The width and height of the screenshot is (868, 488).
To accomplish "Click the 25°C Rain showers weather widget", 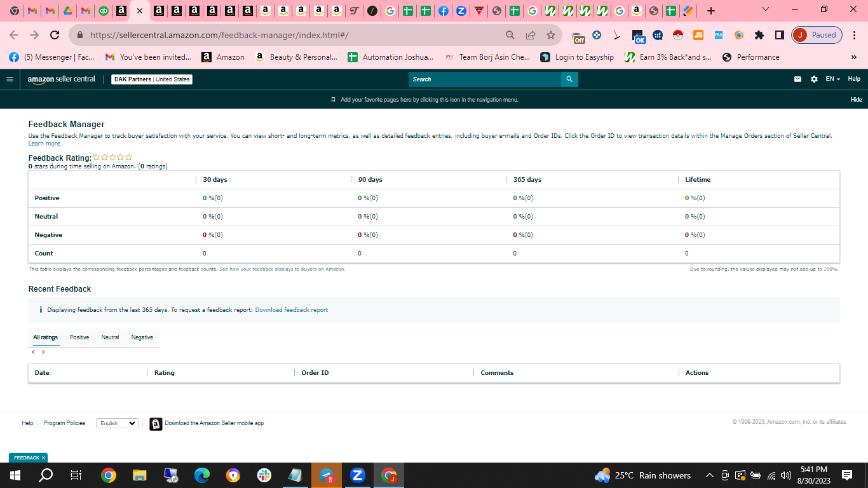I will coord(642,475).
